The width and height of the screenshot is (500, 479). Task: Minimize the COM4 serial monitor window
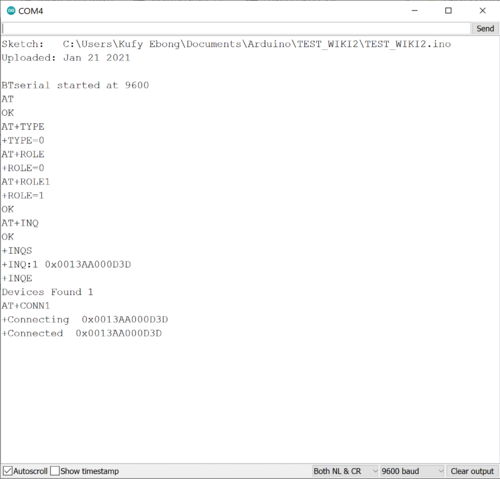pos(415,11)
